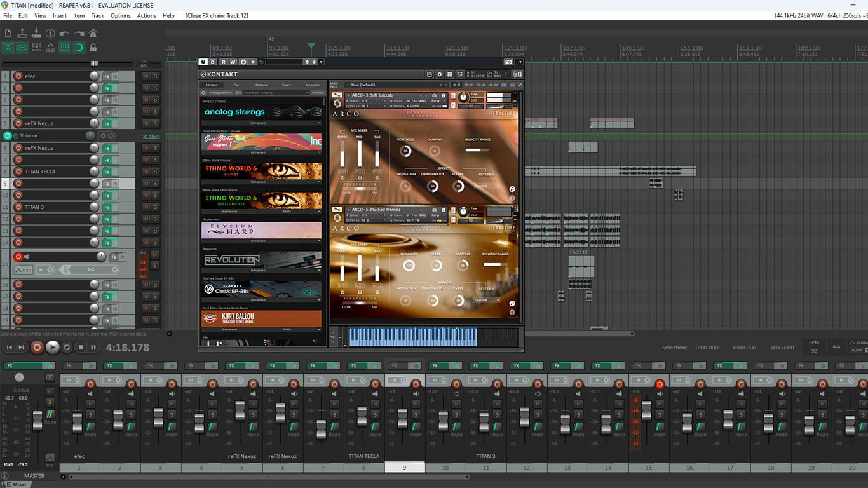Toggle ripple editing grid-squares icon
The width and height of the screenshot is (868, 488).
36,47
